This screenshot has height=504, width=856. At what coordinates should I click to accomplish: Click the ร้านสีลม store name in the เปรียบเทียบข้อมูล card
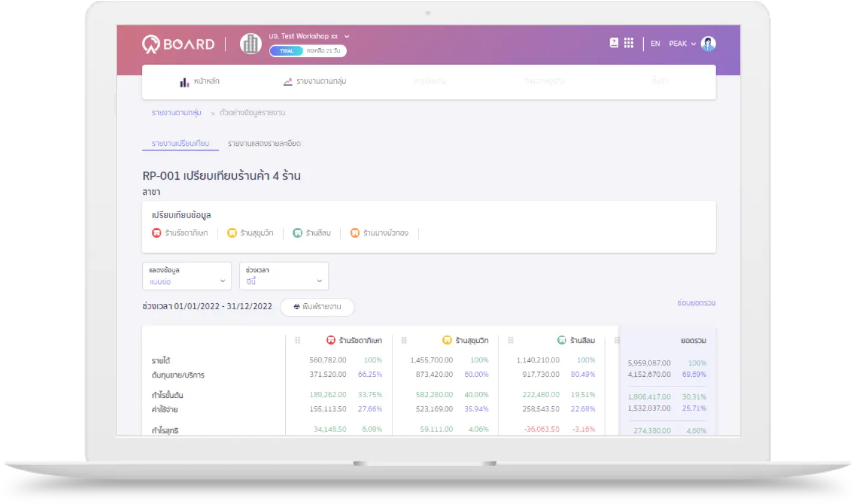(318, 233)
